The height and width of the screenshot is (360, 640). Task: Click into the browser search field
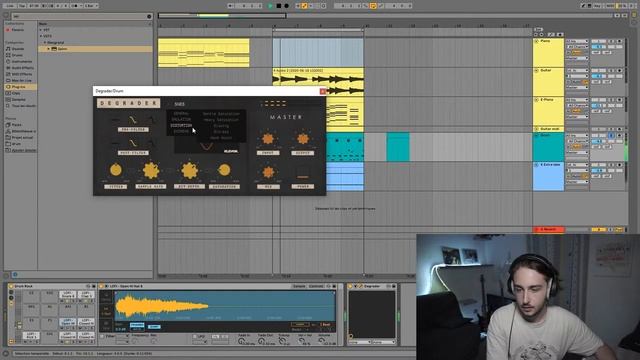pos(80,16)
